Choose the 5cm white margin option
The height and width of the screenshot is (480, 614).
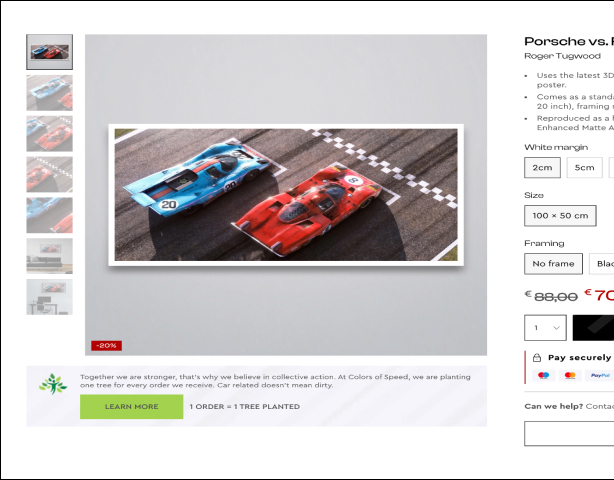[584, 167]
